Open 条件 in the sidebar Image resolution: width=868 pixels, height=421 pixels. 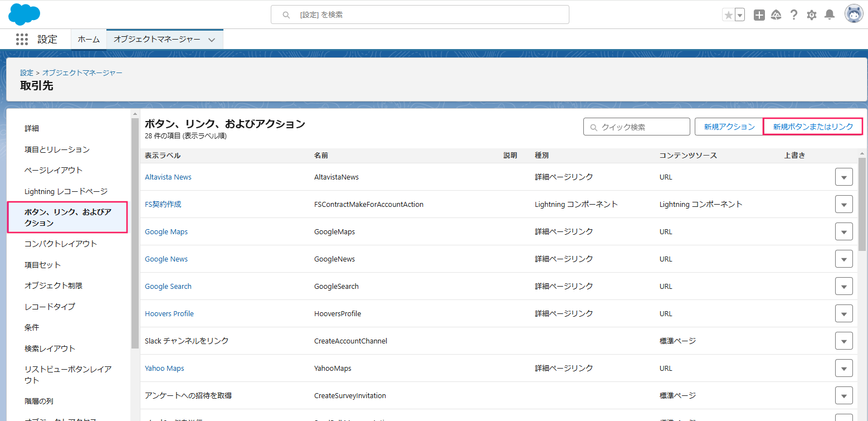click(x=32, y=327)
